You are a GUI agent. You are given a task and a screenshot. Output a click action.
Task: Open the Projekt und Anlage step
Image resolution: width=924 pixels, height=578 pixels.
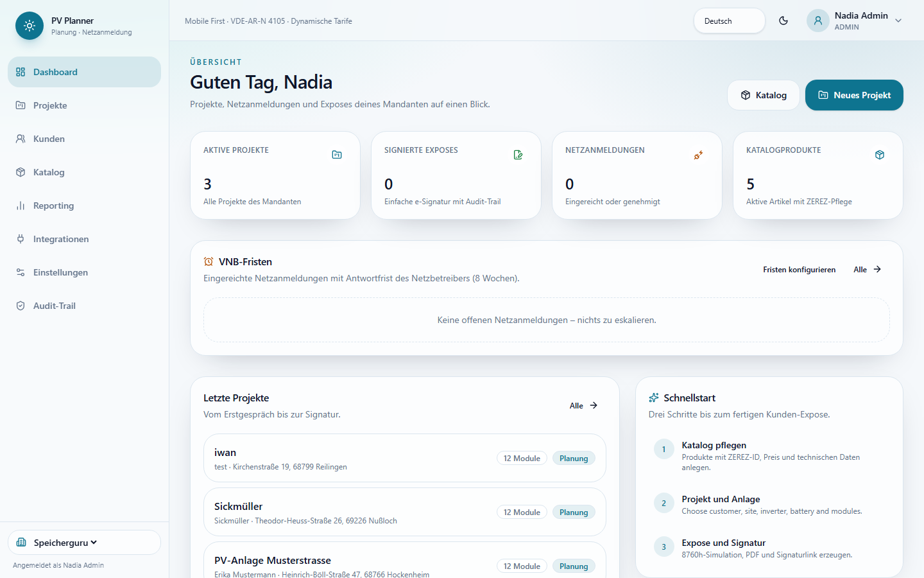769,505
